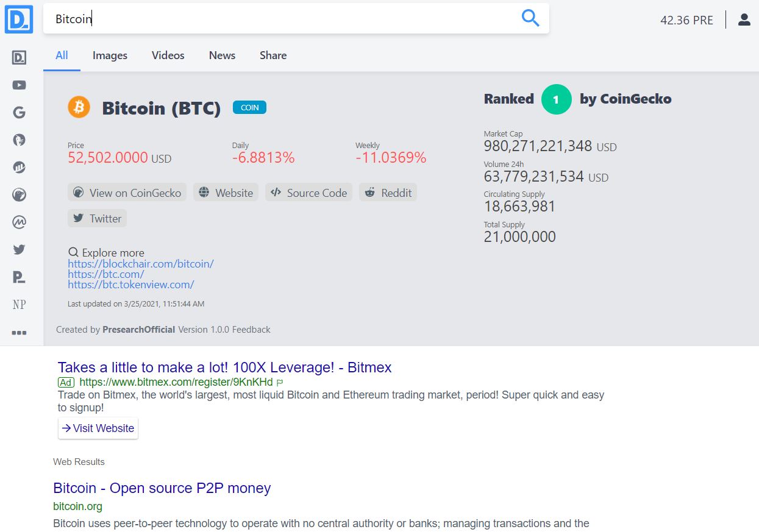Click the total supply 21,000,000
The image size is (759, 532).
tap(519, 237)
